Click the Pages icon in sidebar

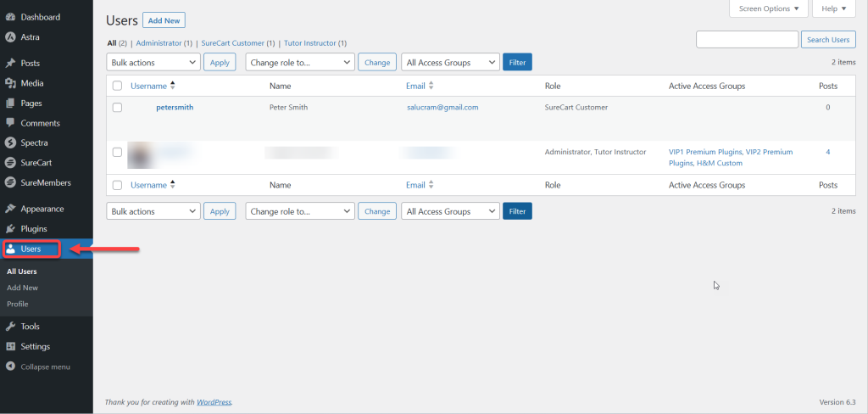pos(10,103)
